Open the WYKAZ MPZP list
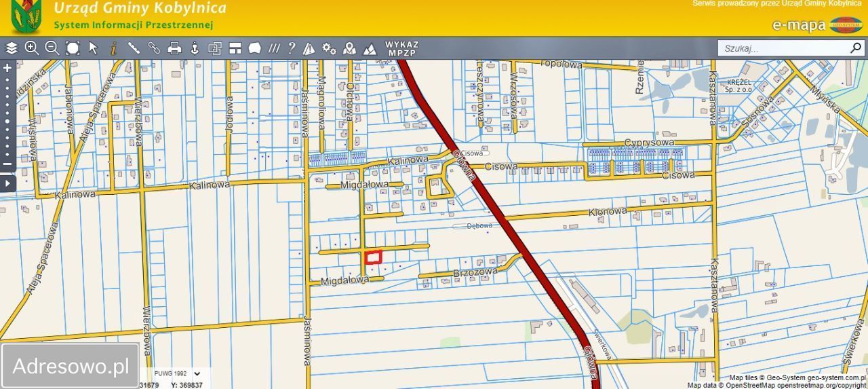The width and height of the screenshot is (868, 389). tap(402, 48)
